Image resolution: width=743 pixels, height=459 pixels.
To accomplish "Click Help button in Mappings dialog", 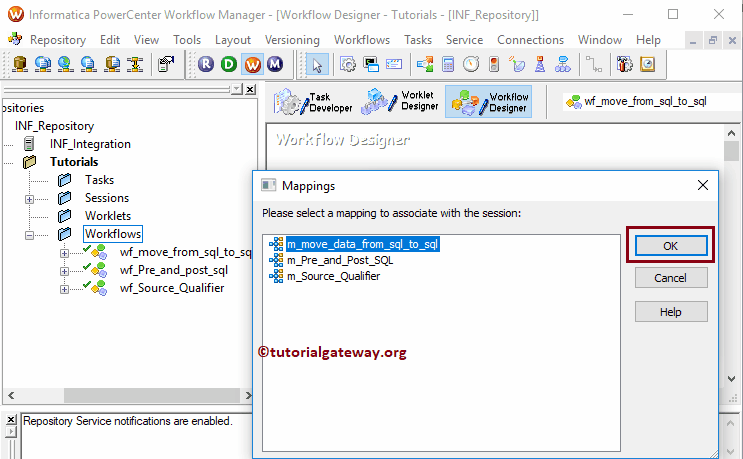I will coord(671,312).
